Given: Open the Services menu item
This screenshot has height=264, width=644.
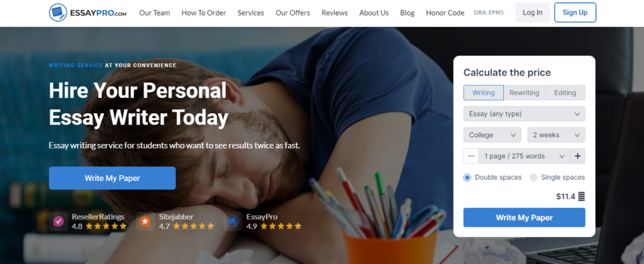Looking at the screenshot, I should point(250,13).
